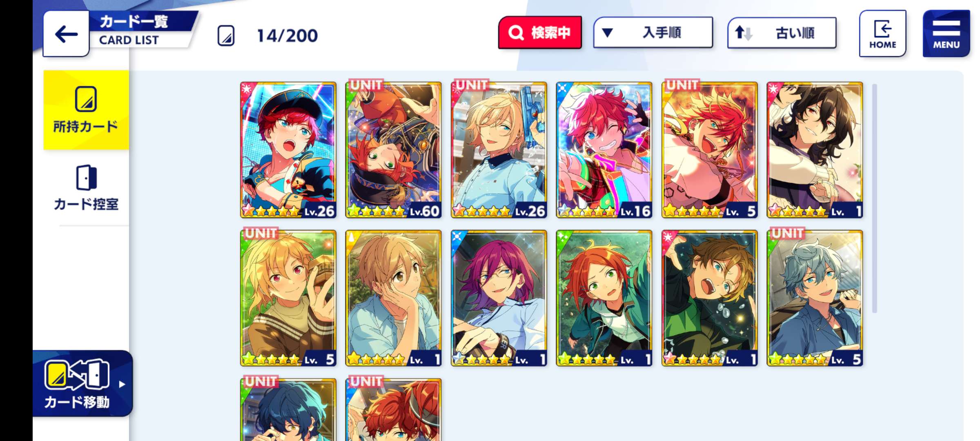Click the card list vertical scrollbar
This screenshot has height=441, width=980.
tap(874, 198)
